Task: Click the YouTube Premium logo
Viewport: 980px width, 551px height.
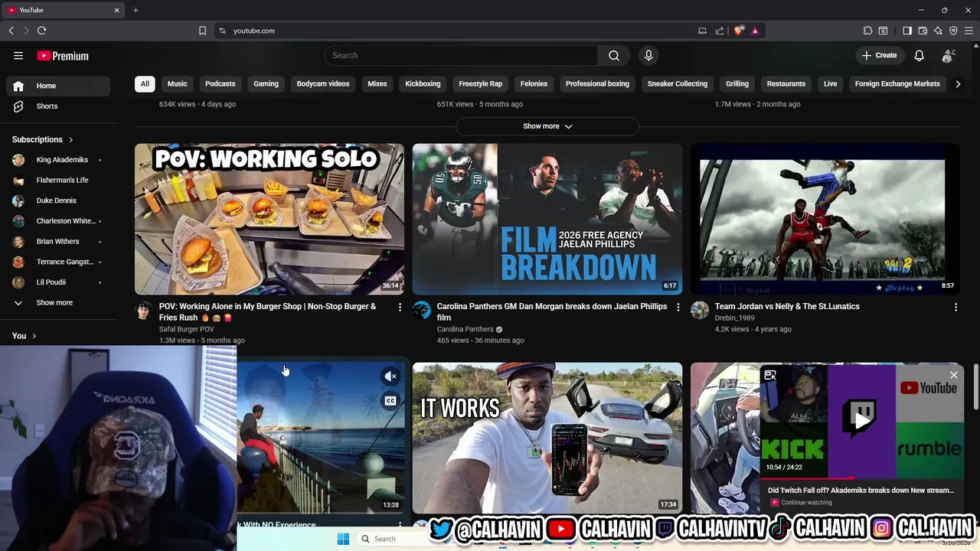Action: point(63,56)
